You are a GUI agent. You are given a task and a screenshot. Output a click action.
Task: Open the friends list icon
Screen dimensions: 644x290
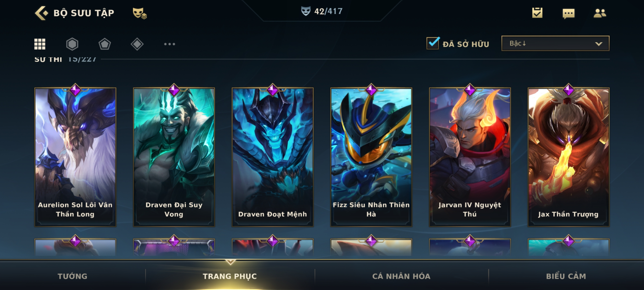pyautogui.click(x=600, y=13)
